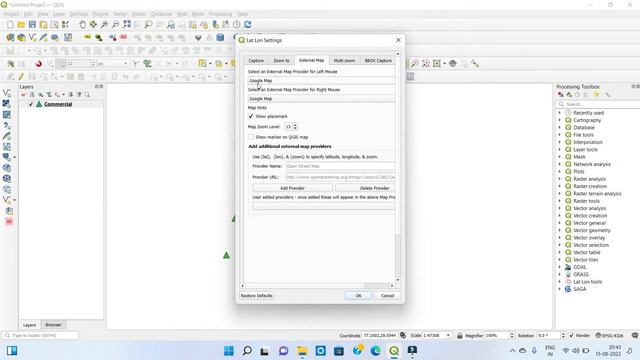Open the Windows Start menu
Viewport: 640px width, 360px height.
point(229,351)
